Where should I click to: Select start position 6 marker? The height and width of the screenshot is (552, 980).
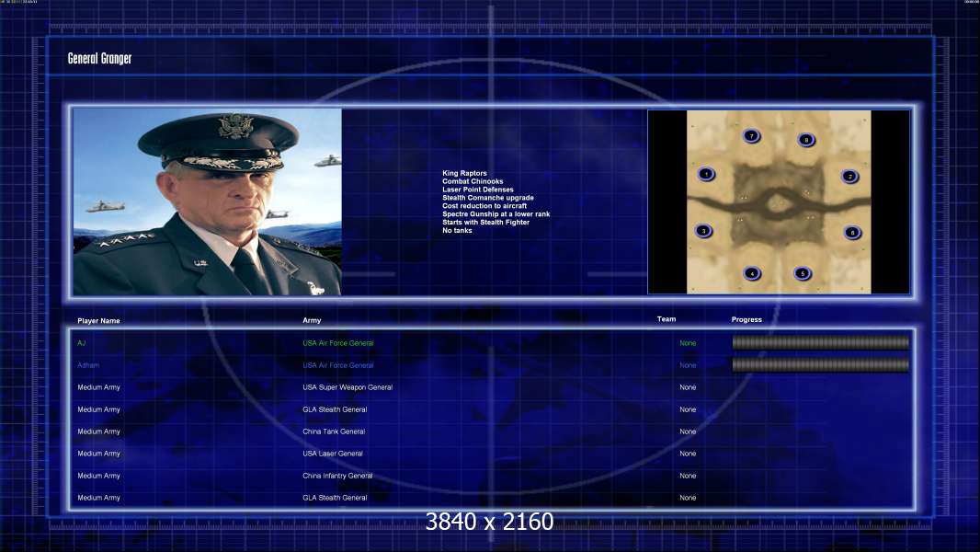coord(852,233)
